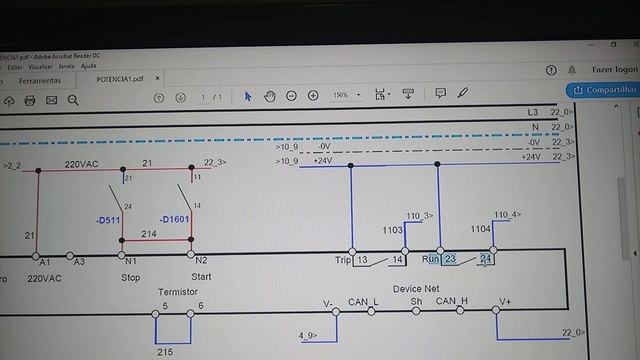Click the 214 wire label
Viewport: 640px width, 360px height.
pos(149,234)
